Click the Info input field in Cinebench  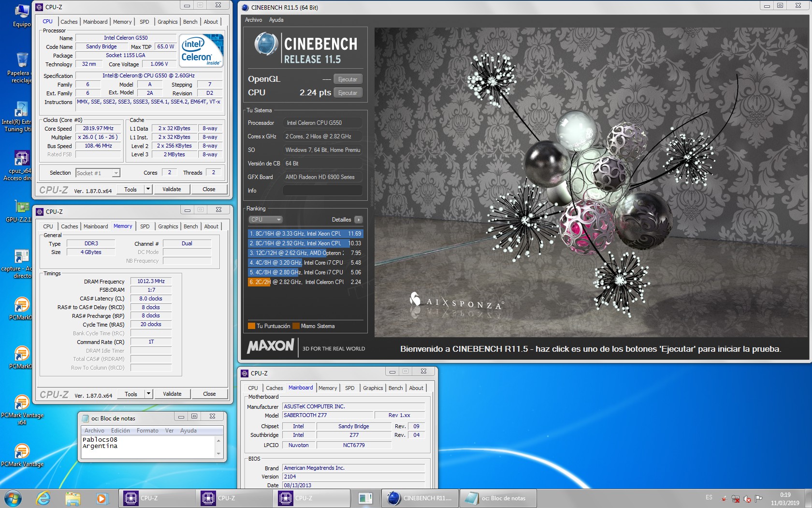[323, 191]
